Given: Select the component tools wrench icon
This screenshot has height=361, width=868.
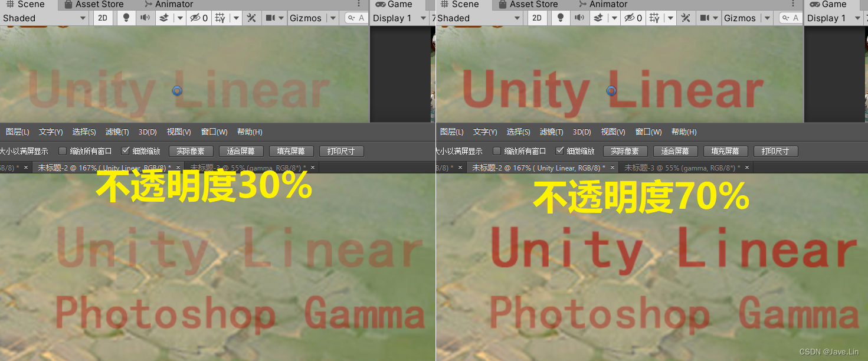Looking at the screenshot, I should (251, 18).
